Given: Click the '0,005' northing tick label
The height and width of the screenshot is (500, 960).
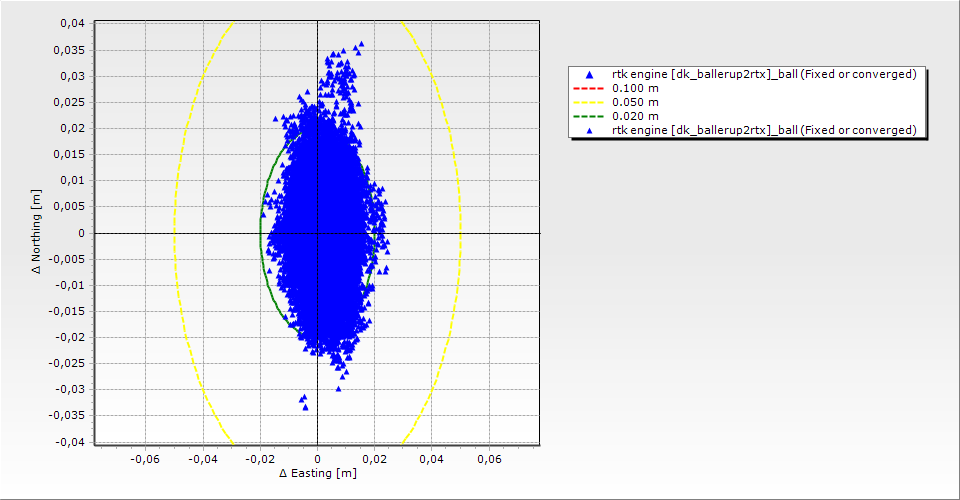Looking at the screenshot, I should [x=69, y=206].
